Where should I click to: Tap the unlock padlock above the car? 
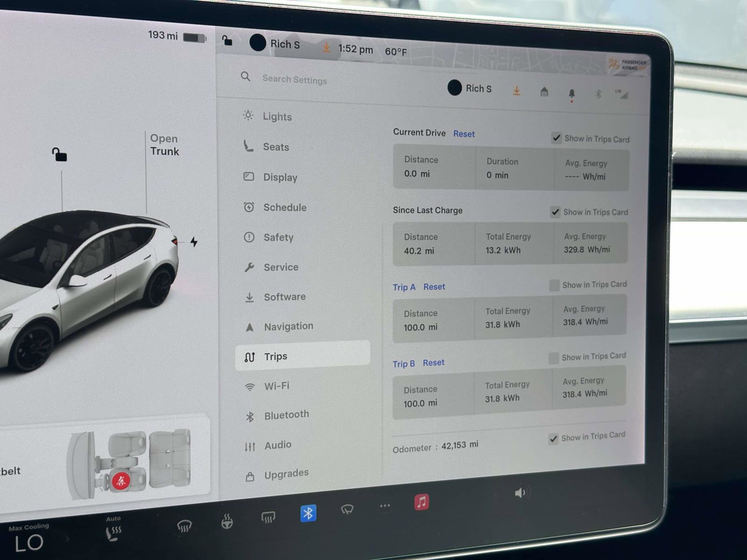coord(59,154)
